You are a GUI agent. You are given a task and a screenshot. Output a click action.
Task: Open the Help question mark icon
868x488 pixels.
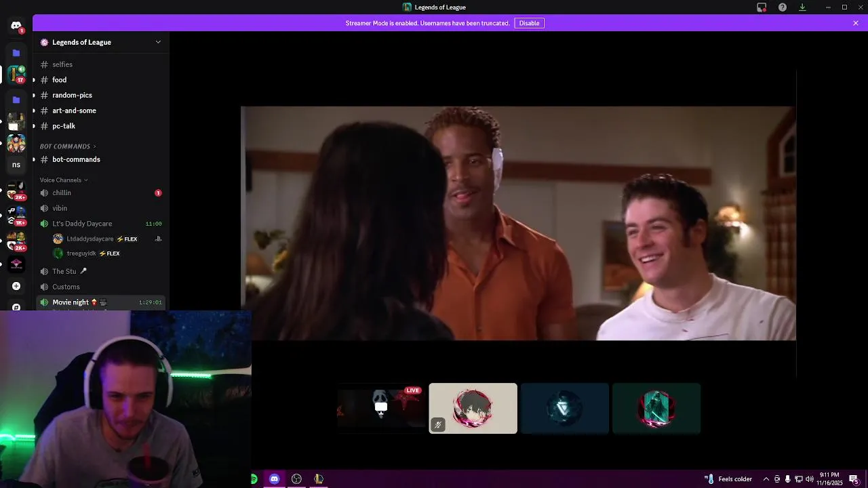click(x=783, y=7)
